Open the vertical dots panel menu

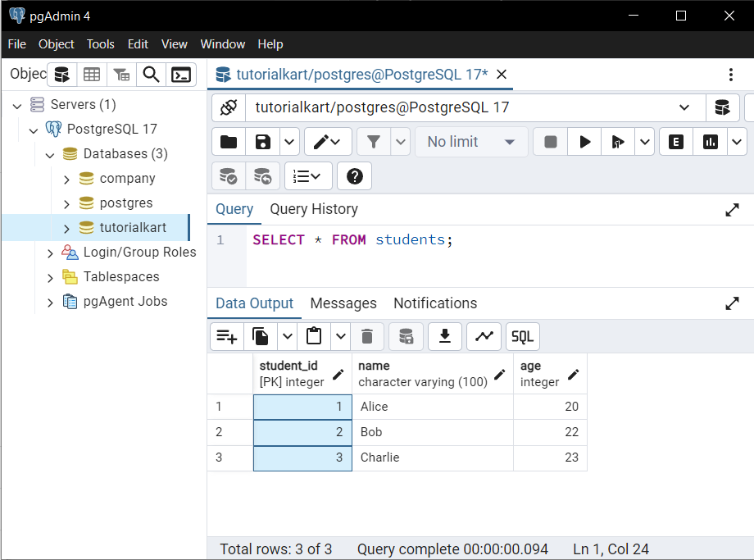coord(731,75)
